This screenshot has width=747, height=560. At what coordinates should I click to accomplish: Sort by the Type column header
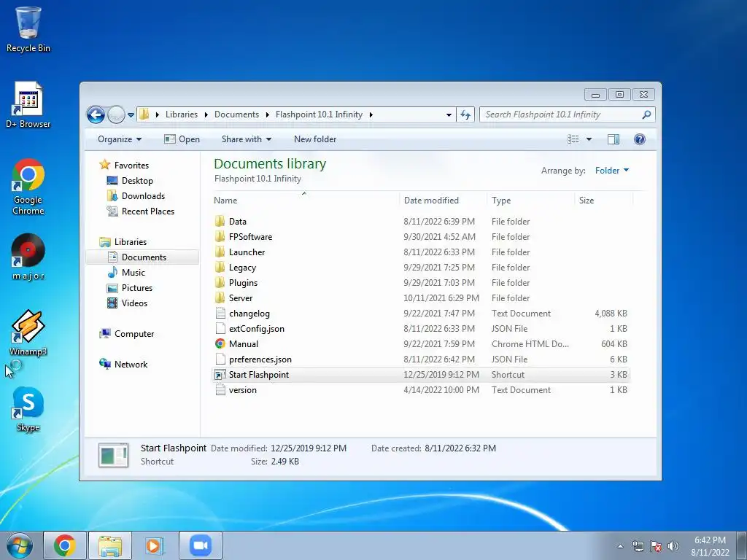(x=531, y=201)
